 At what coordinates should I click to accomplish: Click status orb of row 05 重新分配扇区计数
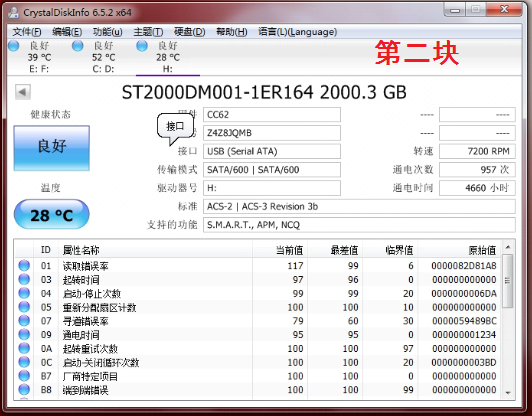click(x=24, y=307)
